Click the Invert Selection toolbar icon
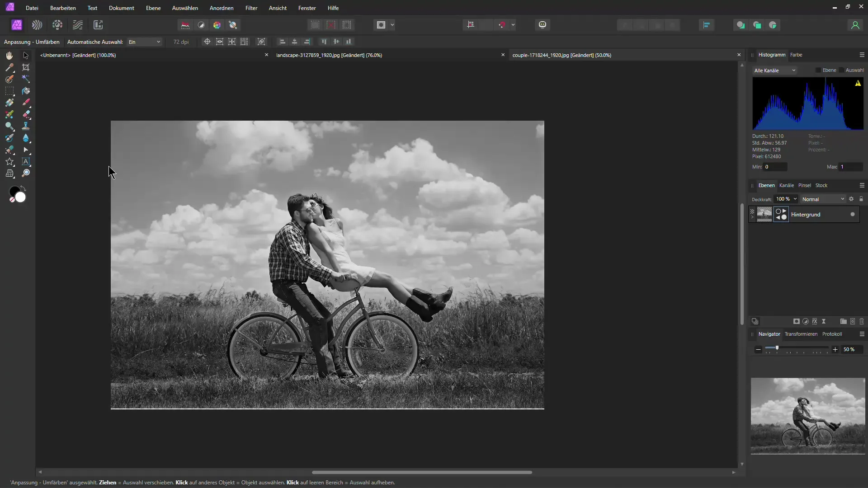The width and height of the screenshot is (868, 488). 347,25
